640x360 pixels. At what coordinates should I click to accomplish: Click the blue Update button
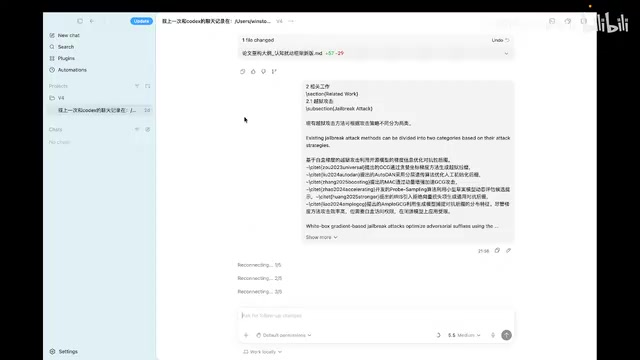(x=141, y=21)
